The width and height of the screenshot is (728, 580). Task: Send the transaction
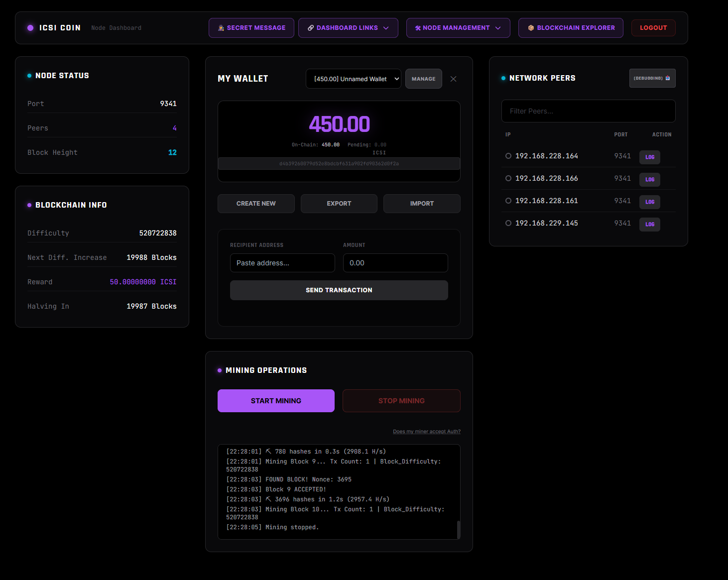point(339,290)
